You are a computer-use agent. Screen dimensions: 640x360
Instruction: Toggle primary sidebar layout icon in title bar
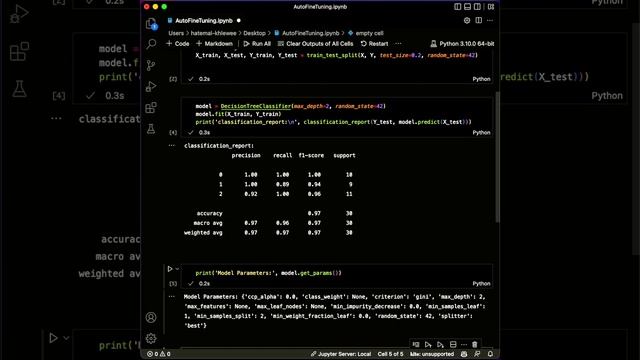pyautogui.click(x=458, y=7)
